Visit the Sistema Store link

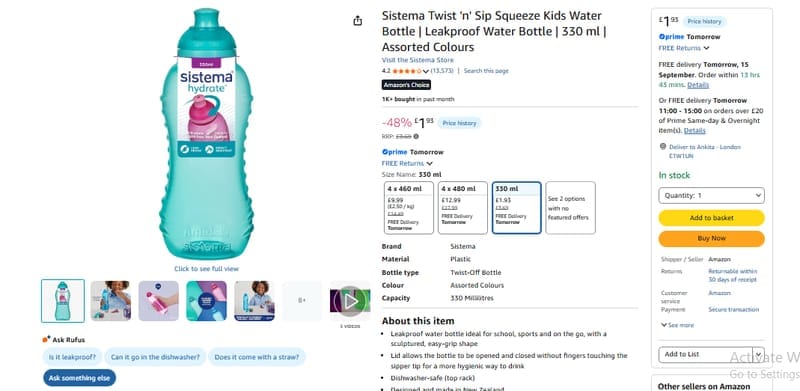point(417,60)
